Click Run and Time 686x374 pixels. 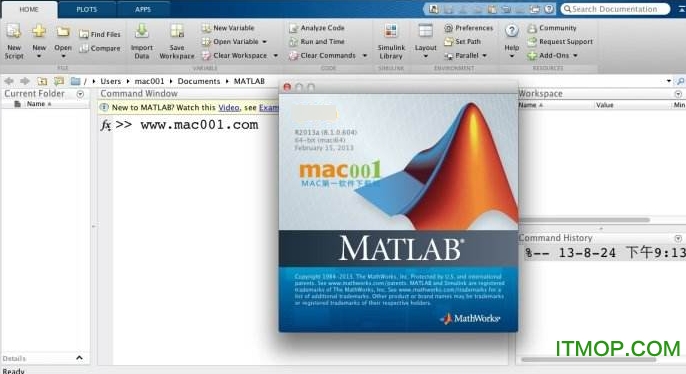tap(317, 42)
